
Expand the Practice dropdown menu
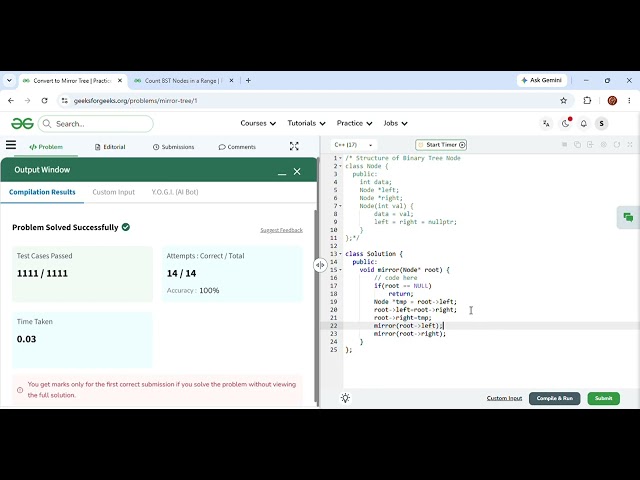(x=354, y=123)
